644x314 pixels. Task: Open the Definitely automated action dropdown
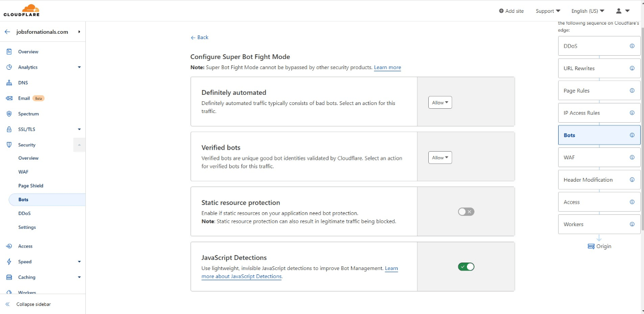point(440,102)
